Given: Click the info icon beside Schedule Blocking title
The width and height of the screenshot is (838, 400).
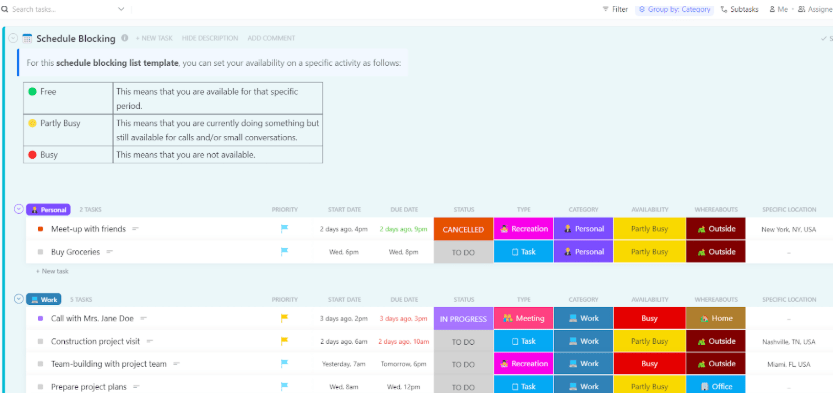Looking at the screenshot, I should (x=125, y=38).
